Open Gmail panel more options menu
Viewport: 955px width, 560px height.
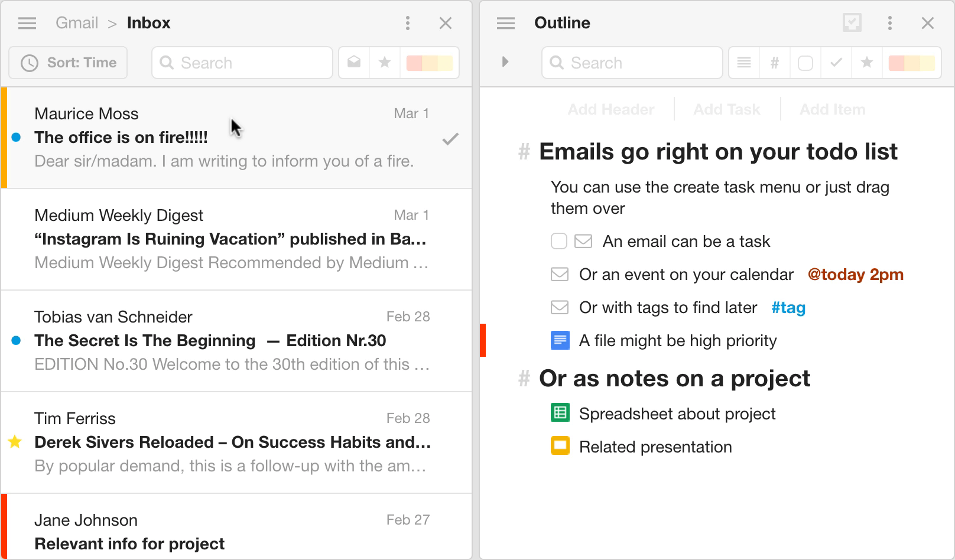click(408, 23)
